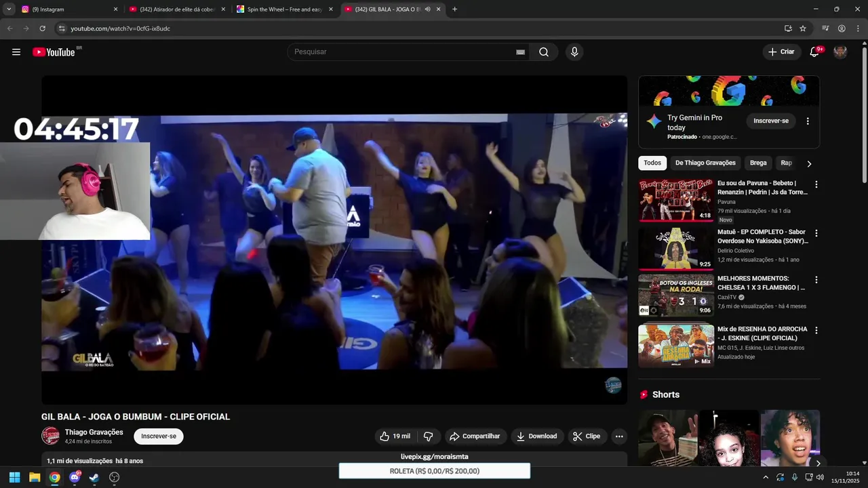Viewport: 868px width, 488px height.
Task: Open menu for Eu sou da Pavuna video
Action: [x=816, y=184]
